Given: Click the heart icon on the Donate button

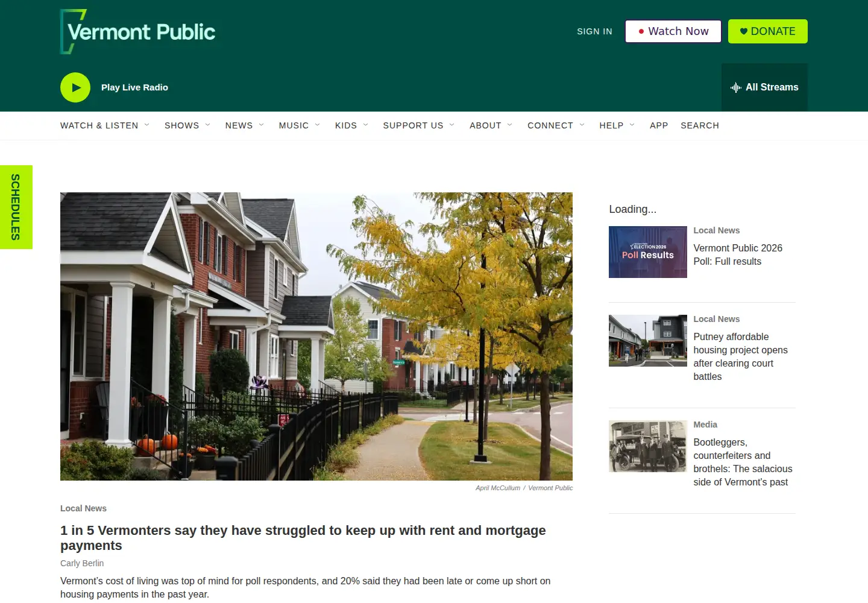Looking at the screenshot, I should click(744, 31).
